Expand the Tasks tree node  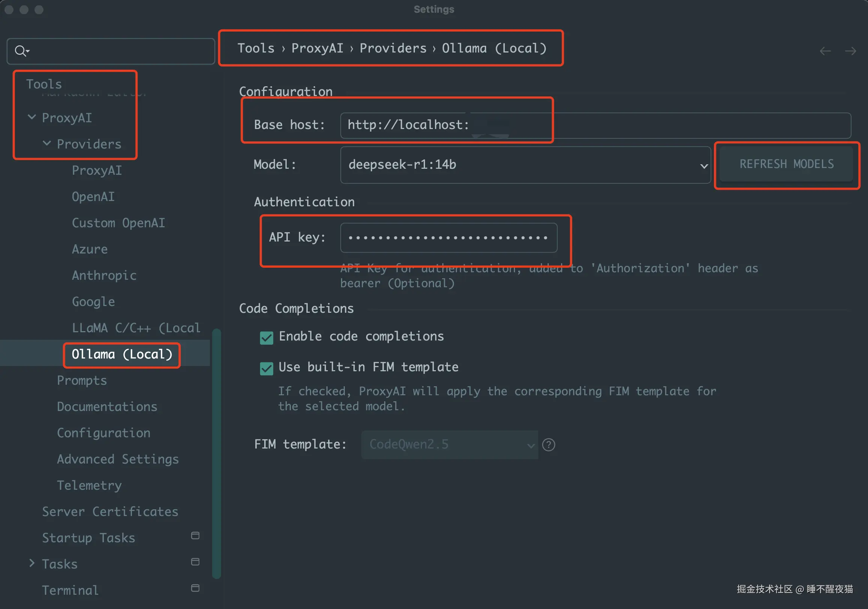(32, 563)
